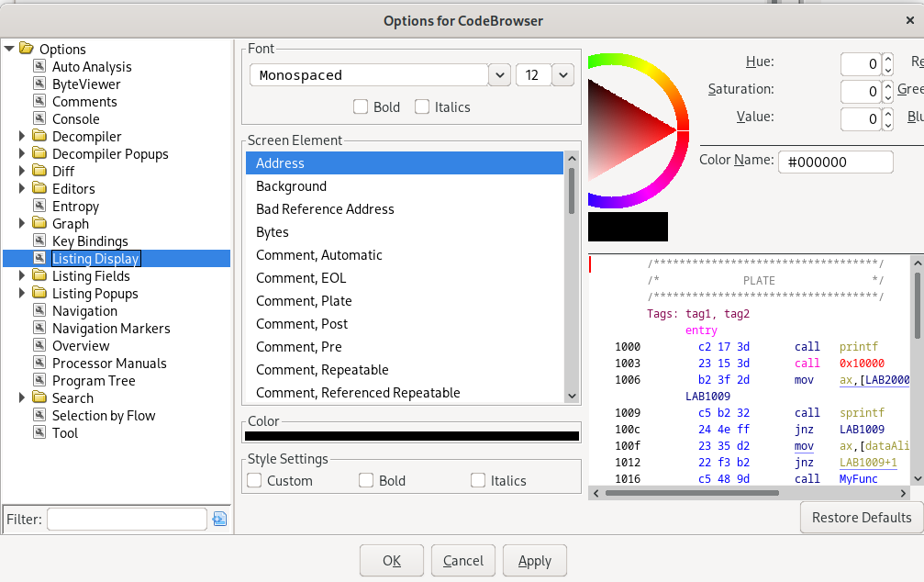This screenshot has width=924, height=582.
Task: Click inside the hue color wheel triangle
Action: (x=625, y=129)
